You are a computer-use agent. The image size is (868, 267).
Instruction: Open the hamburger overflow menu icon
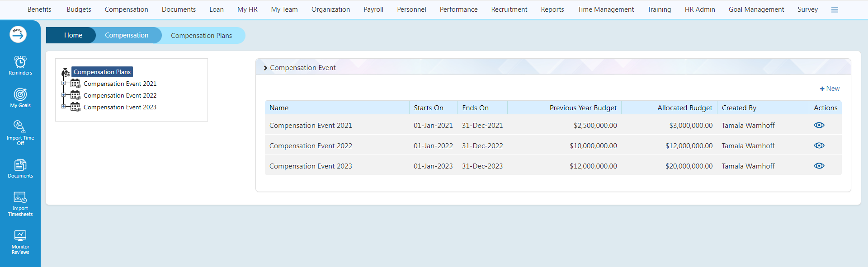click(835, 10)
